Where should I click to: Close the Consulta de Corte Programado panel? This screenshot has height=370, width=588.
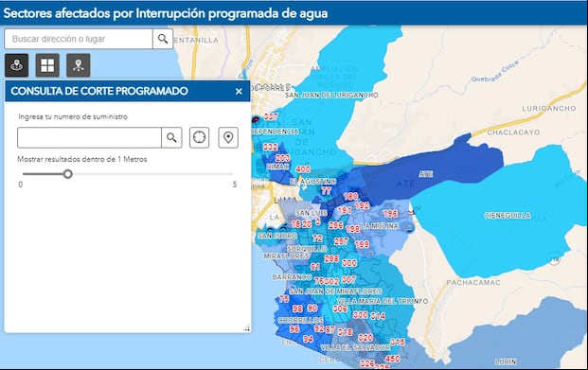(239, 91)
